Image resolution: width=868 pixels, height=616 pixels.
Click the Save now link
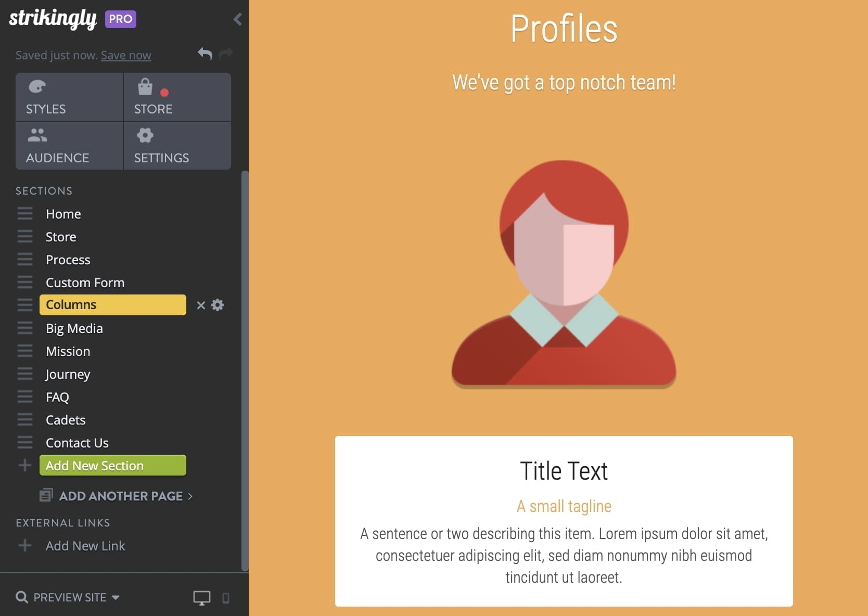126,55
